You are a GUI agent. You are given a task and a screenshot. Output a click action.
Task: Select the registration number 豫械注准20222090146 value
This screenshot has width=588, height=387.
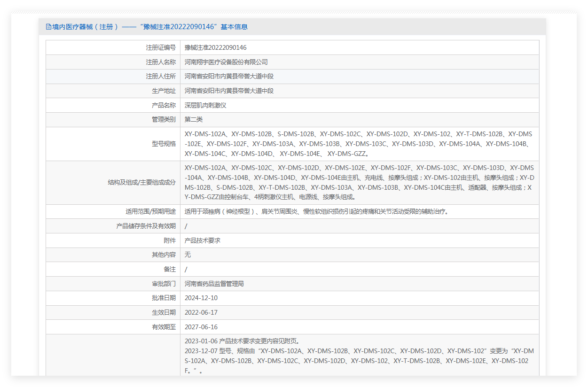click(x=216, y=47)
